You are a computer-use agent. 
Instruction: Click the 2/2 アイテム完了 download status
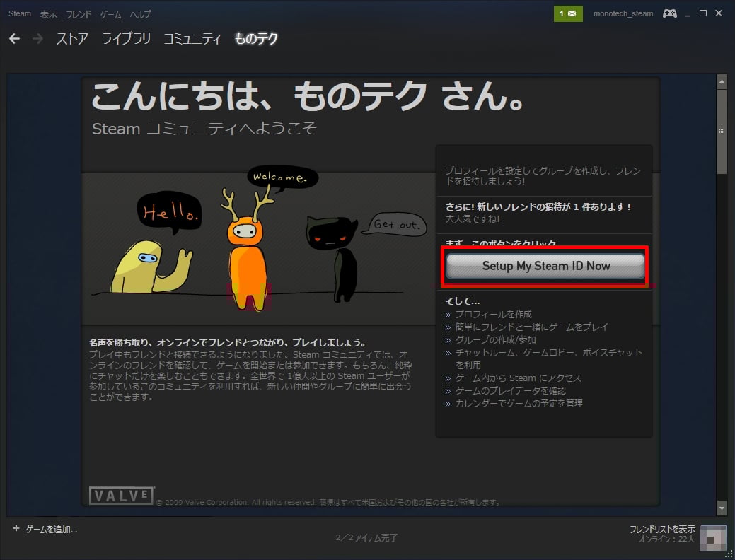[366, 537]
